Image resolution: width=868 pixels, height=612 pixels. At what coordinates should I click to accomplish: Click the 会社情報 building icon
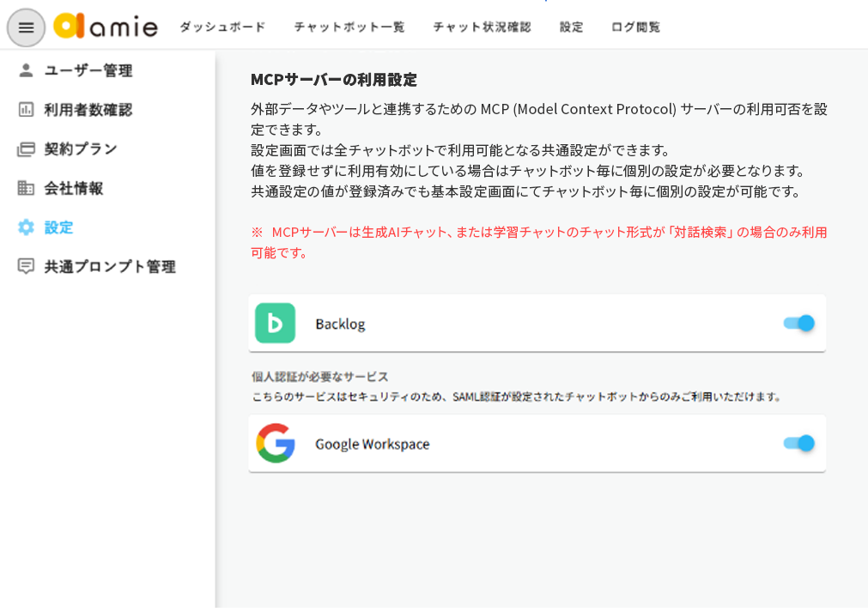click(26, 188)
